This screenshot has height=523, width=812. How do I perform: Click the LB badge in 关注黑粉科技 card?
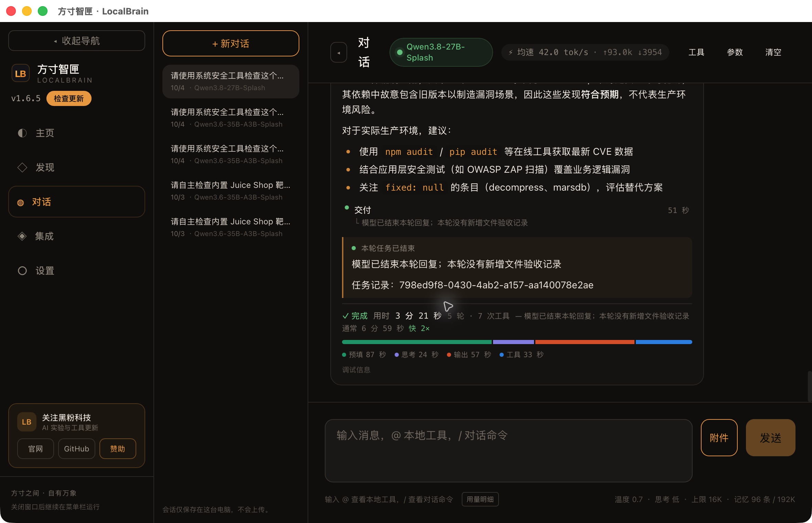tap(27, 422)
